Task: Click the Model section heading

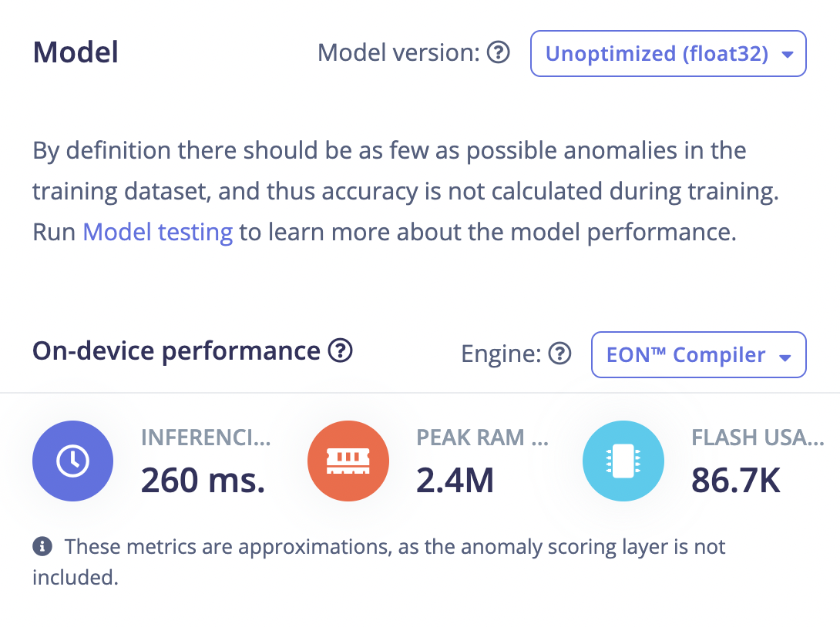Action: tap(76, 52)
